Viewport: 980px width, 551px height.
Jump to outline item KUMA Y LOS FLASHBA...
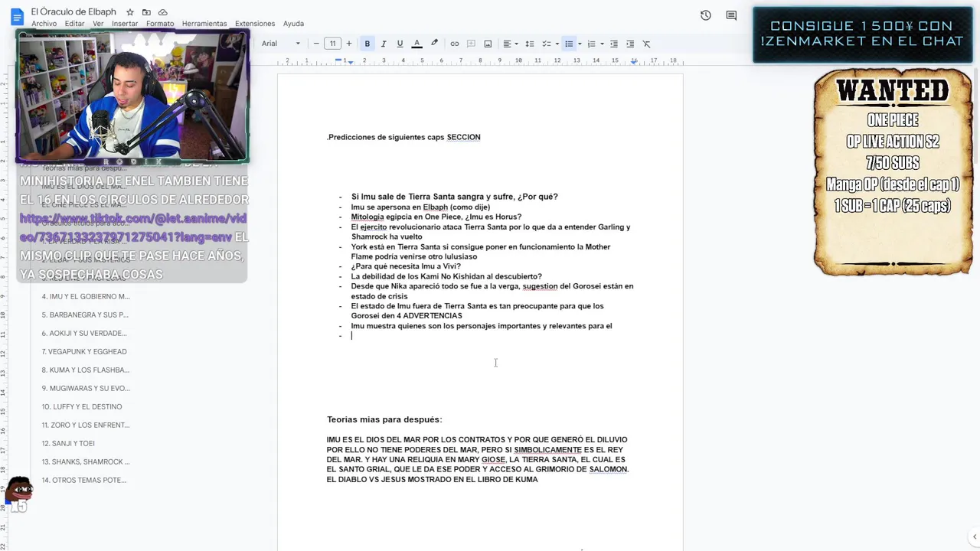(x=85, y=370)
